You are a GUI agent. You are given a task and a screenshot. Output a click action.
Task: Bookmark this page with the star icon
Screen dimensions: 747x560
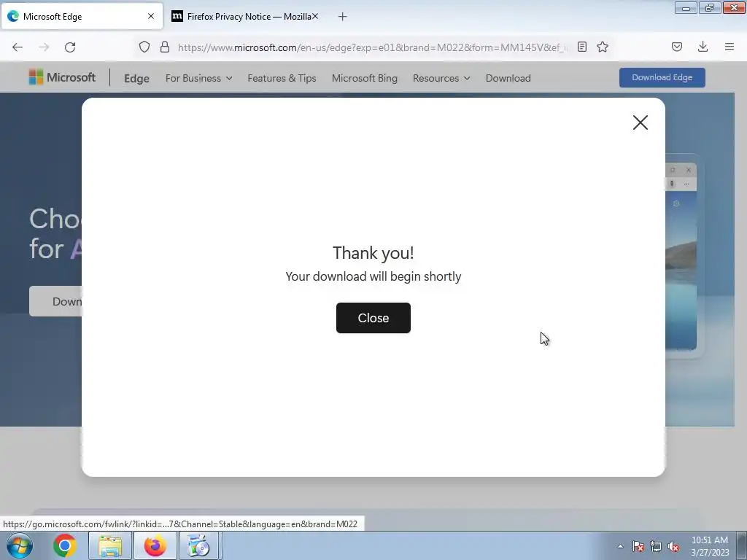click(x=603, y=47)
